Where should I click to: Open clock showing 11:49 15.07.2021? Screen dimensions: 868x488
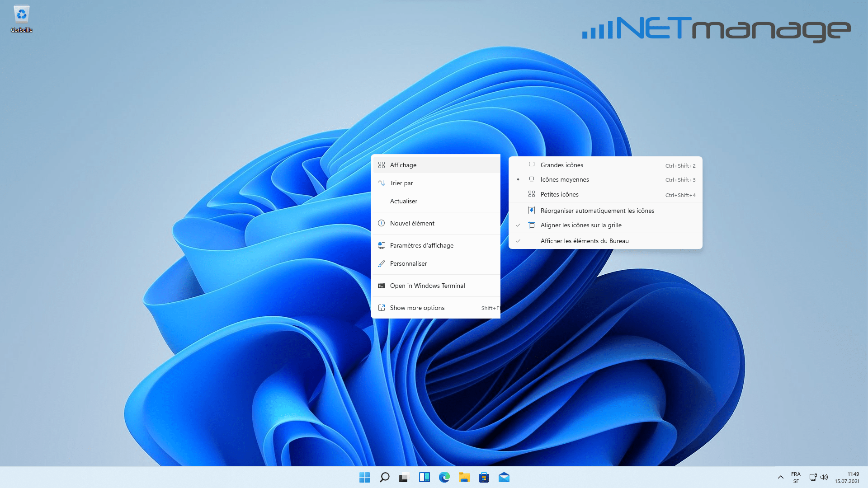(x=847, y=478)
